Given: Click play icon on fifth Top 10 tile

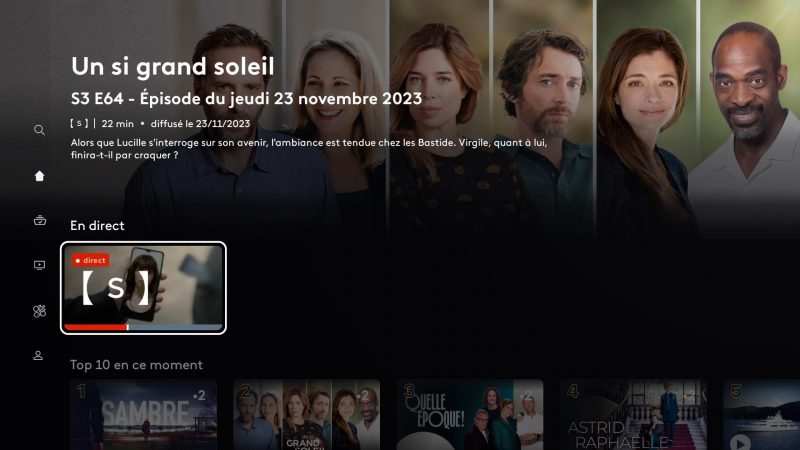Looking at the screenshot, I should (740, 442).
